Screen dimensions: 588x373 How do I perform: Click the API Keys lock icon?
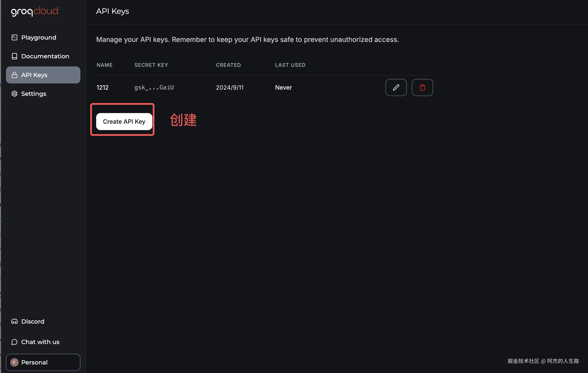pyautogui.click(x=14, y=75)
